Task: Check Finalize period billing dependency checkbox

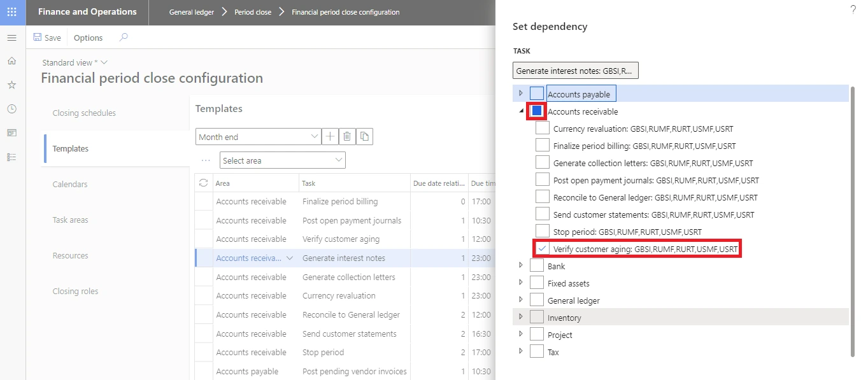Action: (543, 145)
